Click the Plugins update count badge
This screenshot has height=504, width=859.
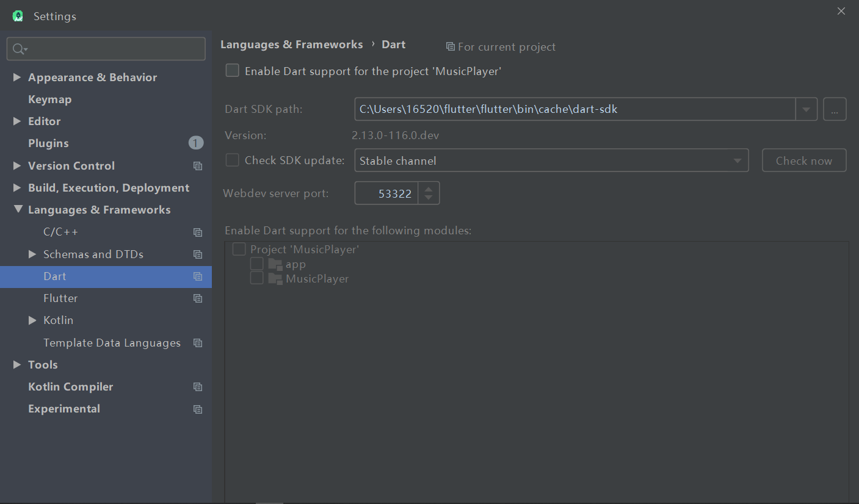click(195, 143)
